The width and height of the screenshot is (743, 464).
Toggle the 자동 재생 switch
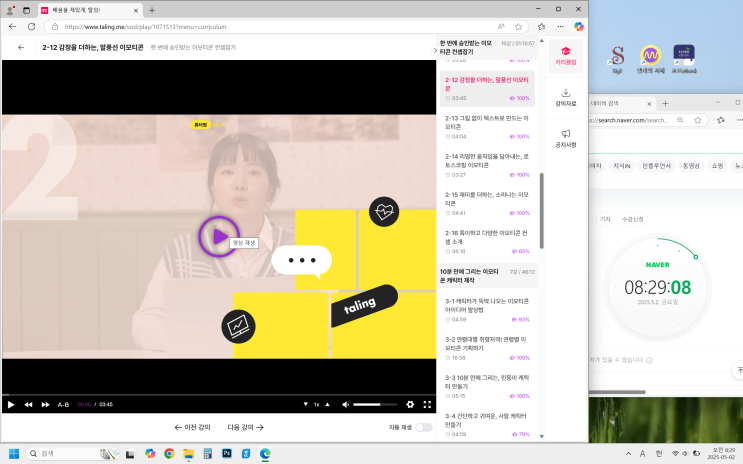click(x=423, y=428)
